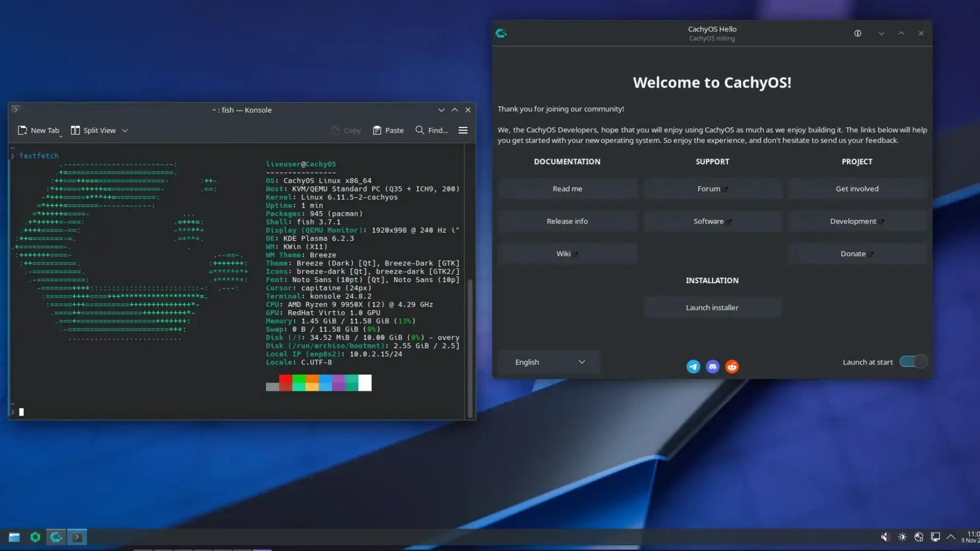Click the Donate button
The image size is (980, 551).
[857, 254]
